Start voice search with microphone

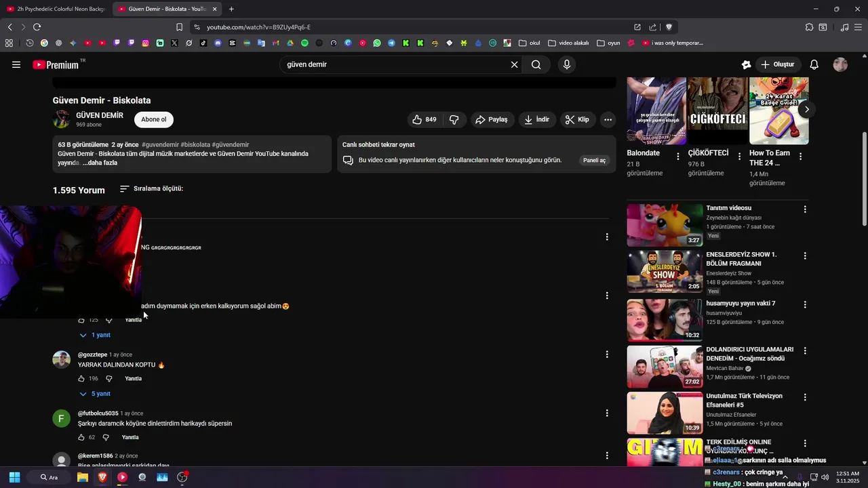(567, 65)
